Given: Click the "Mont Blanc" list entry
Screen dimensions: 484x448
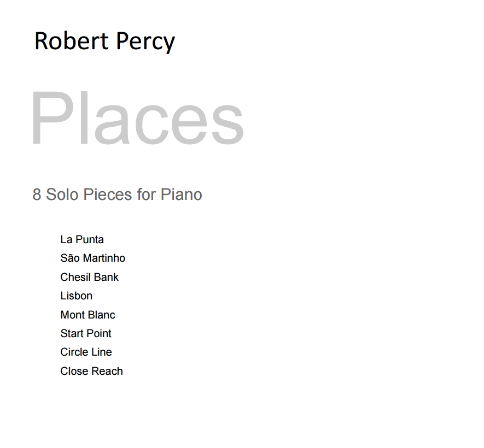Looking at the screenshot, I should 88,315.
